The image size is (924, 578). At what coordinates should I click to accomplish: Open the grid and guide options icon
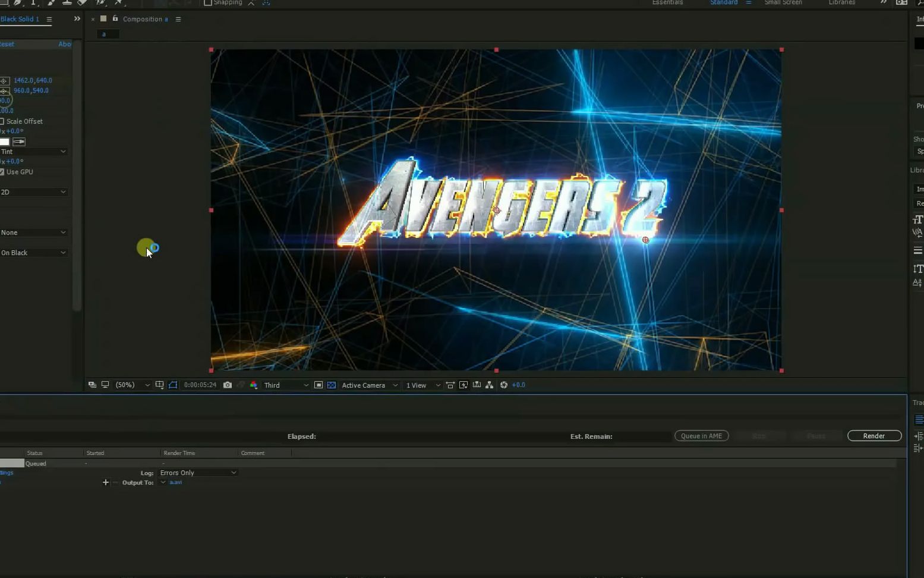[159, 385]
